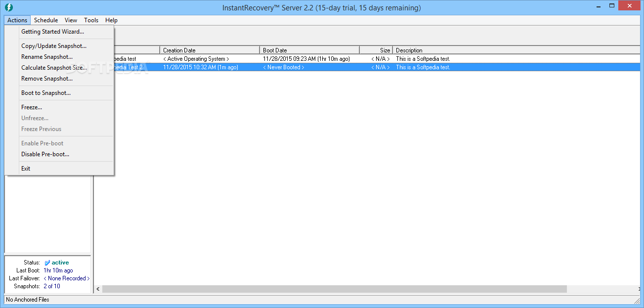Screen dimensions: 644x308
Task: Open the Actions menu
Action: click(17, 20)
